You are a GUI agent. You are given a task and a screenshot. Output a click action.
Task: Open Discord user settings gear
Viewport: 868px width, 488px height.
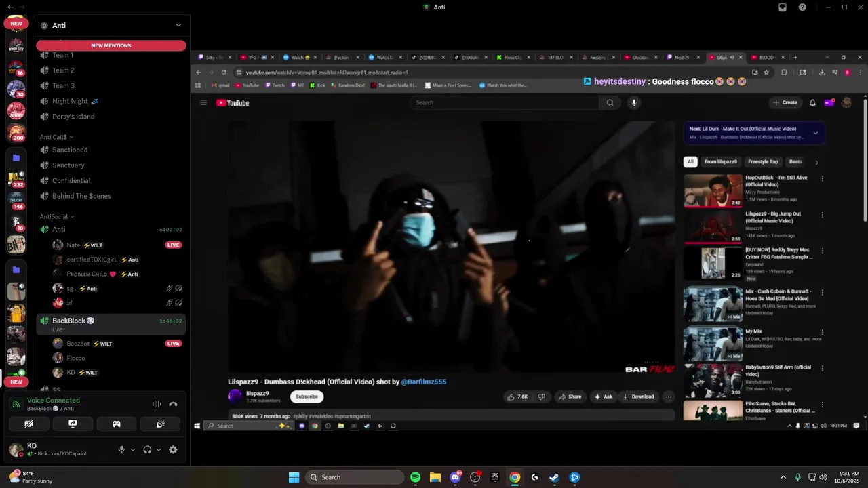[173, 449]
